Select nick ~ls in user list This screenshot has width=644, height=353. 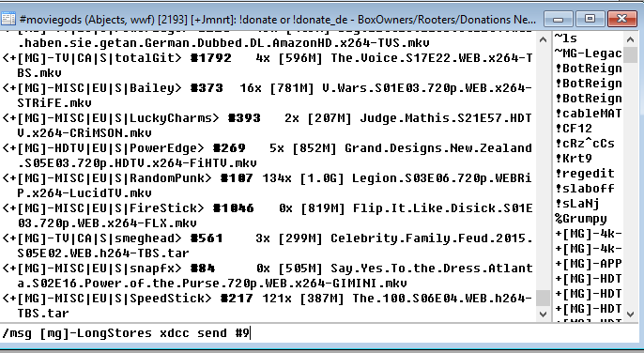566,38
